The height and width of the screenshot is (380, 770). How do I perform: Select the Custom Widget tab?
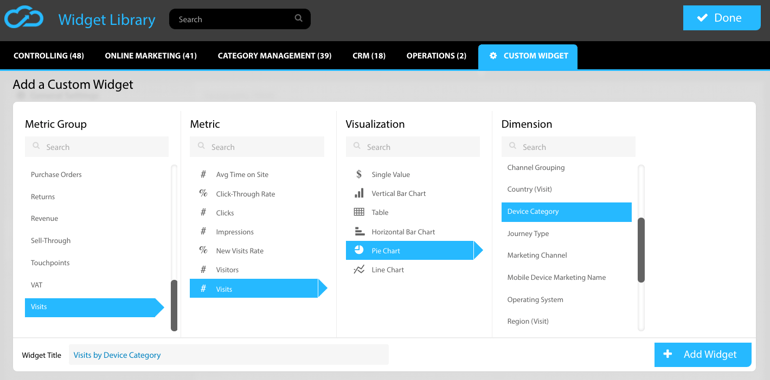(x=528, y=56)
